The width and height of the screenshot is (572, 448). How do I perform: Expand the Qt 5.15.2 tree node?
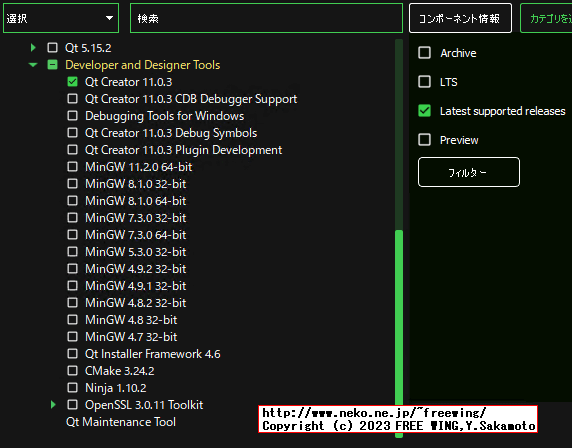pos(33,47)
